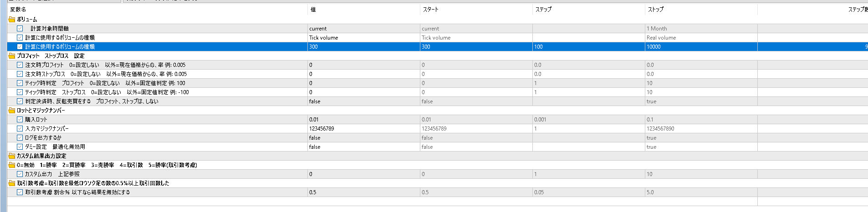Click the ロットとマジックナンバー folder icon
The image size is (868, 212).
[x=12, y=111]
